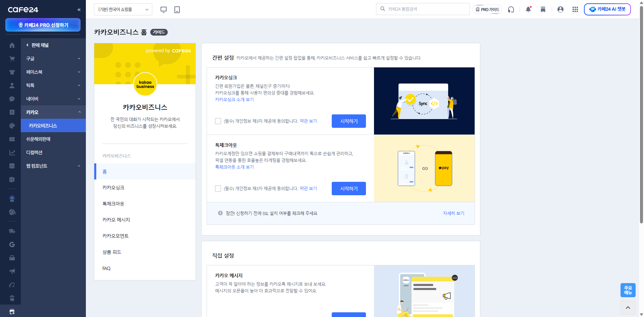Open 상품 피드 in the side menu

tap(112, 252)
